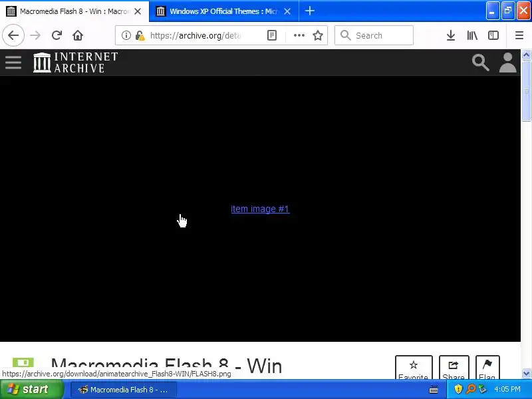Click the security shield tray icon
Screen dimensions: 532x399
click(458, 389)
